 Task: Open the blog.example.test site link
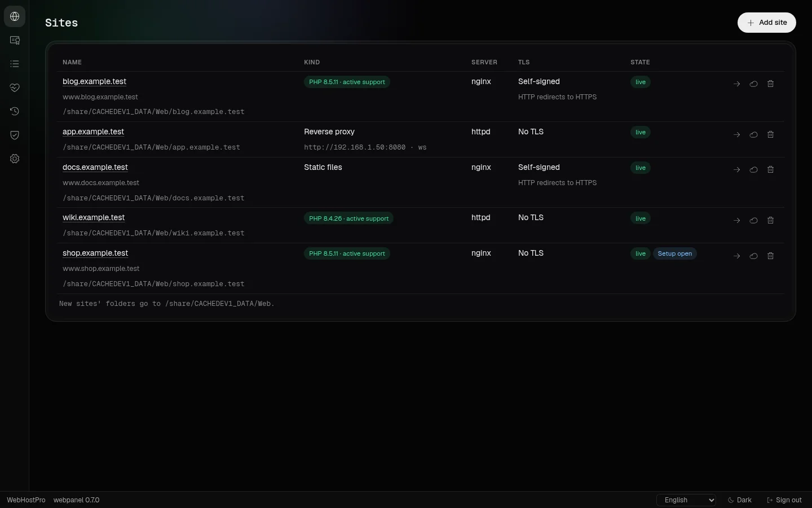coord(94,81)
